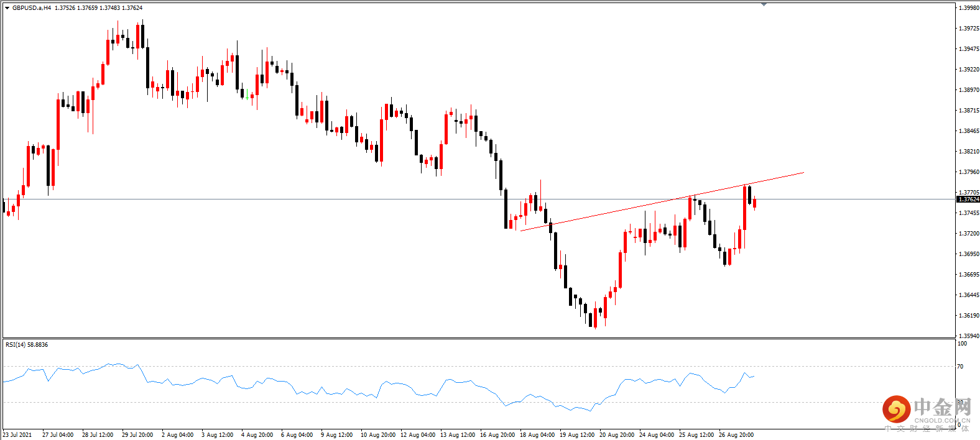Select the red ascending trendline
This screenshot has width=980, height=440.
(662, 201)
